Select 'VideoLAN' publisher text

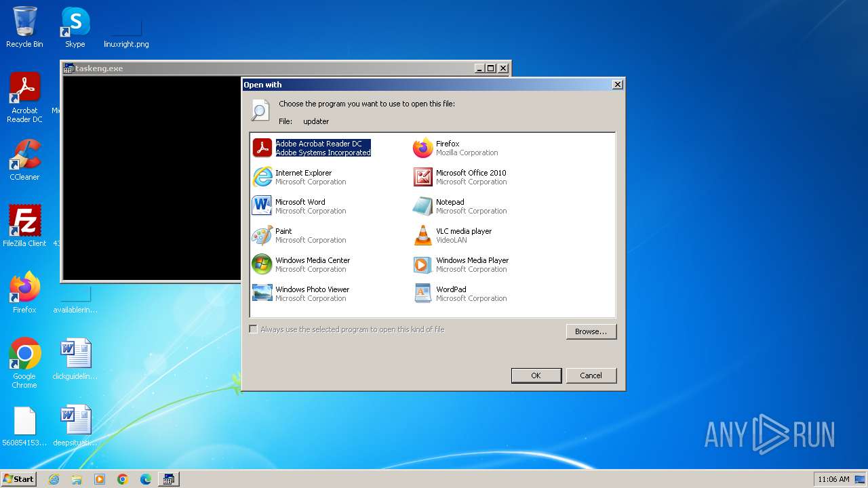click(452, 240)
